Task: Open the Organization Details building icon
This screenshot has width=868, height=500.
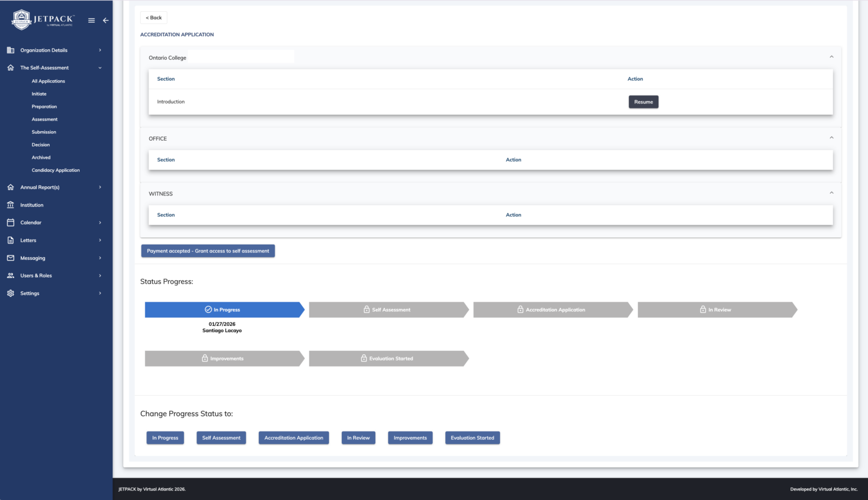Action: (x=10, y=50)
